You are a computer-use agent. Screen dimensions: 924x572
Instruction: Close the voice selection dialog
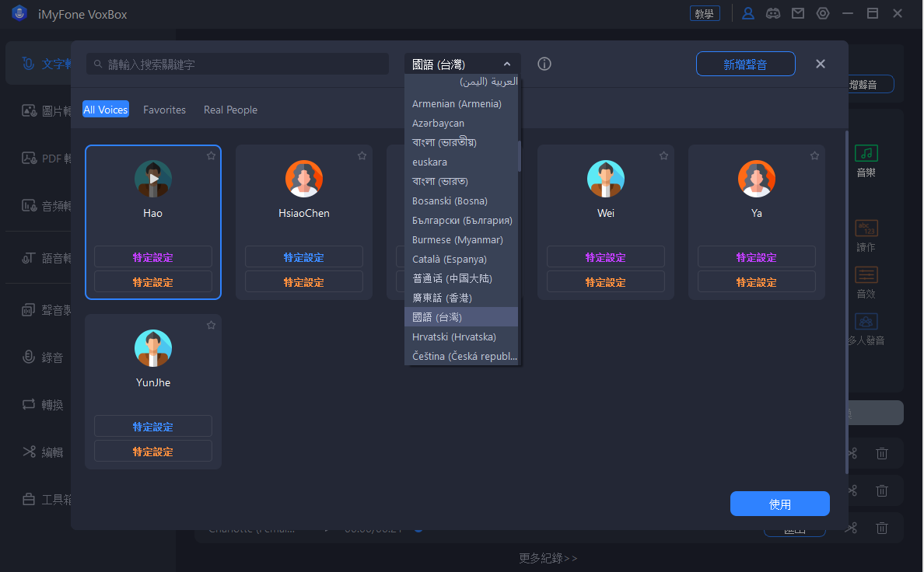(821, 64)
